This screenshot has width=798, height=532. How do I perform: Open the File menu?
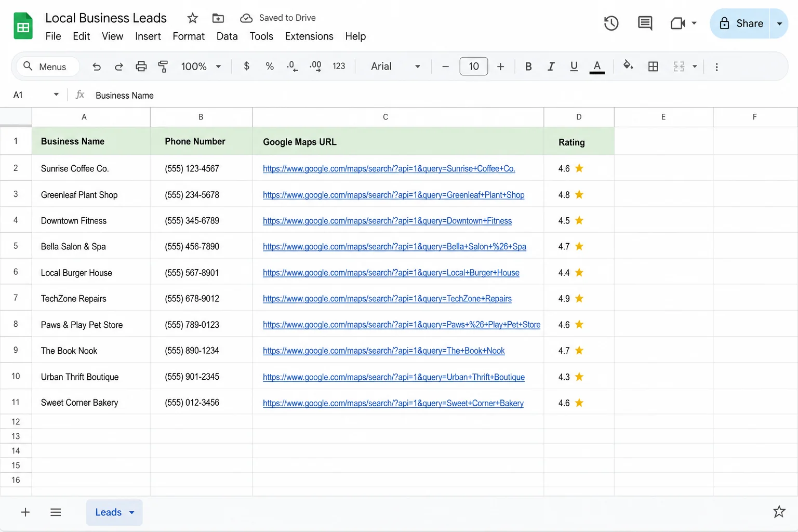coord(53,36)
